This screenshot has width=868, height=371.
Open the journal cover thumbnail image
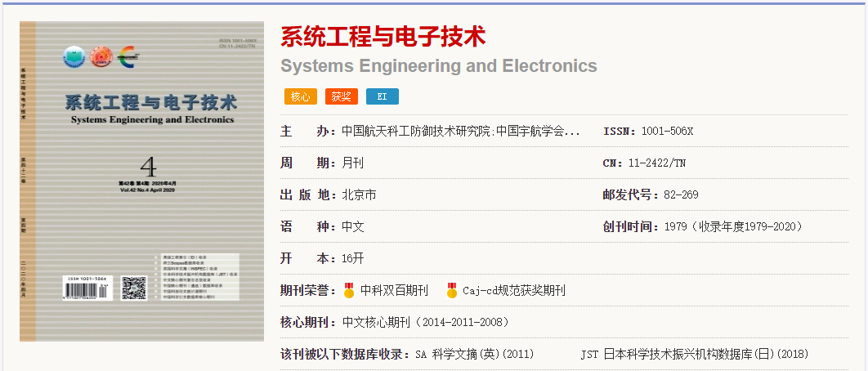pyautogui.click(x=141, y=181)
